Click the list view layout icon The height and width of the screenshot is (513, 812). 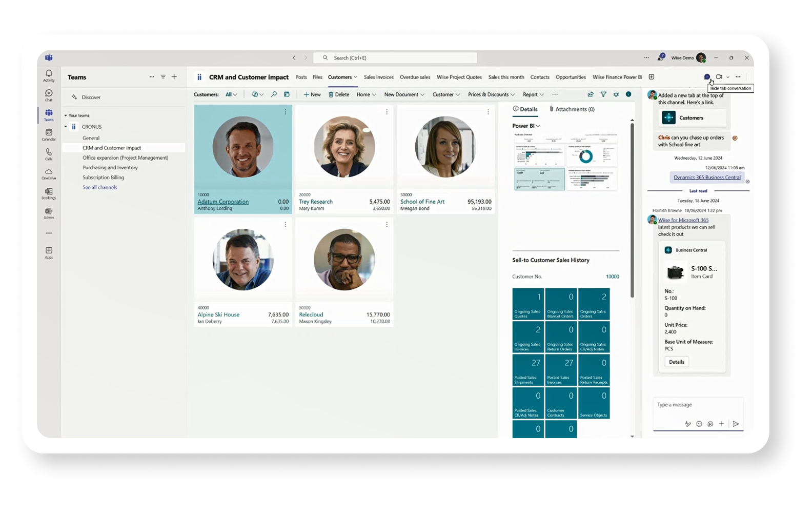[287, 94]
